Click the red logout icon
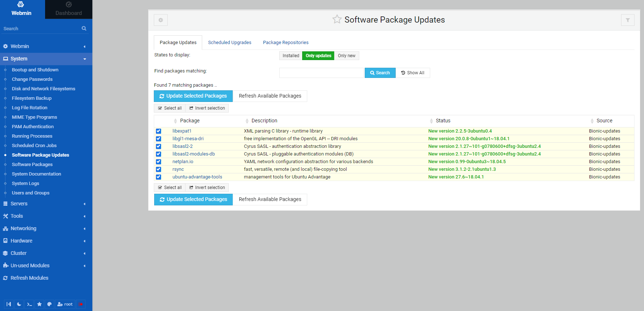Viewport: 644px width, 311px height. pyautogui.click(x=81, y=304)
